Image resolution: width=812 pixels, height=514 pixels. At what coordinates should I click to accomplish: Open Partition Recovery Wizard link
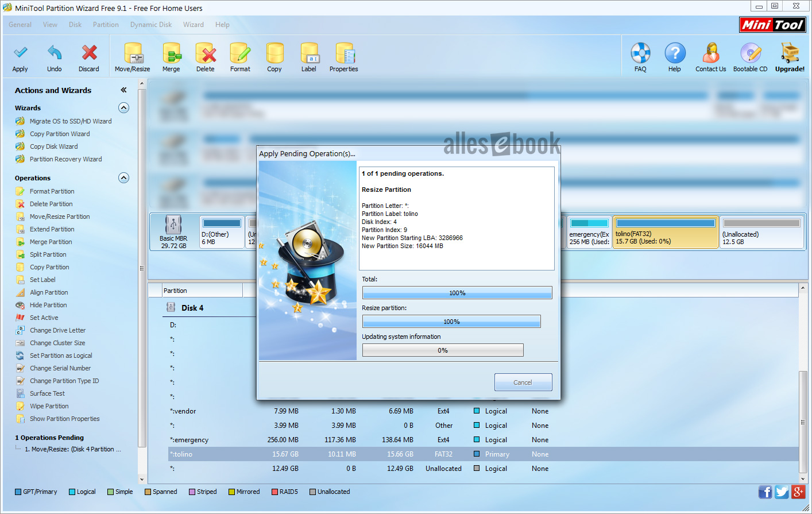(x=66, y=159)
